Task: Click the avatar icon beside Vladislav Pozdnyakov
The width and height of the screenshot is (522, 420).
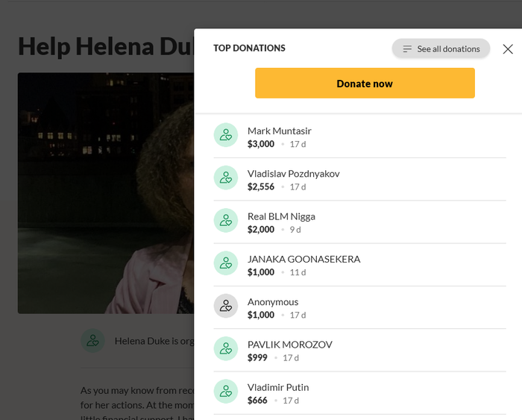Action: (226, 178)
